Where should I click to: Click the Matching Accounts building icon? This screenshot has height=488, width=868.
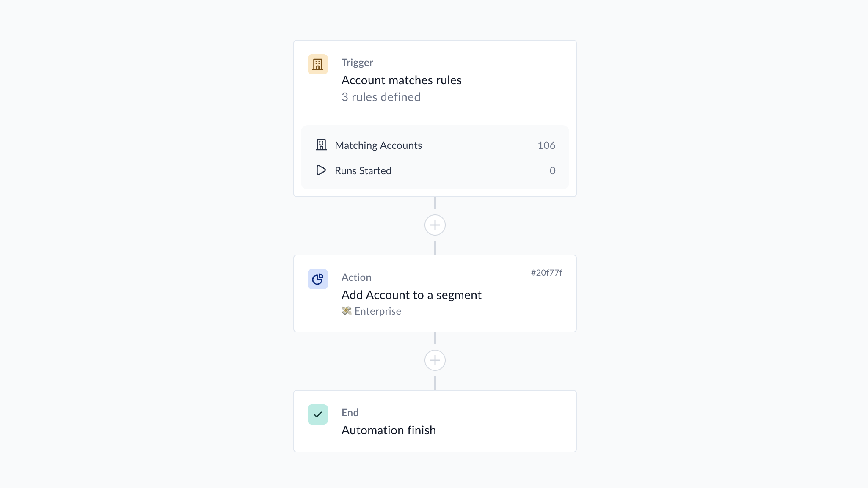click(x=321, y=145)
